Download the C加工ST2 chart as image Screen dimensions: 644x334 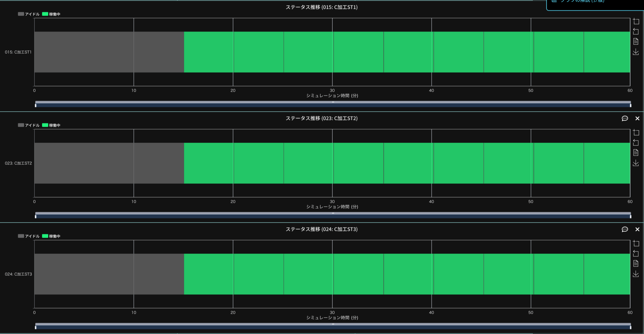[x=636, y=163]
